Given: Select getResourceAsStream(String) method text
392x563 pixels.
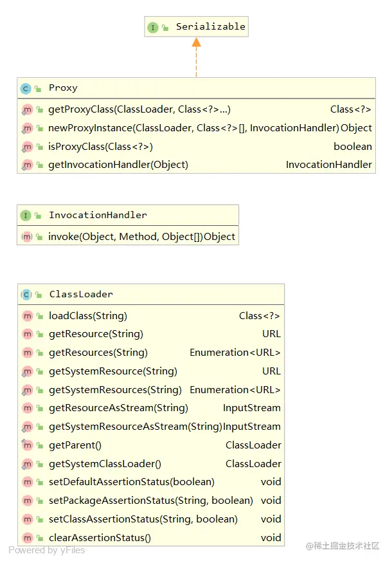Looking at the screenshot, I should [x=119, y=408].
